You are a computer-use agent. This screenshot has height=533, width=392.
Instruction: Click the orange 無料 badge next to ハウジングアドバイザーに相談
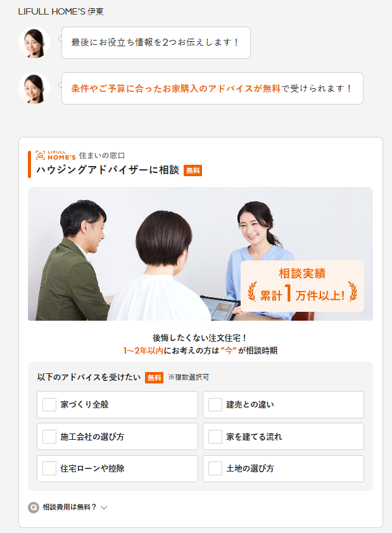tap(193, 170)
